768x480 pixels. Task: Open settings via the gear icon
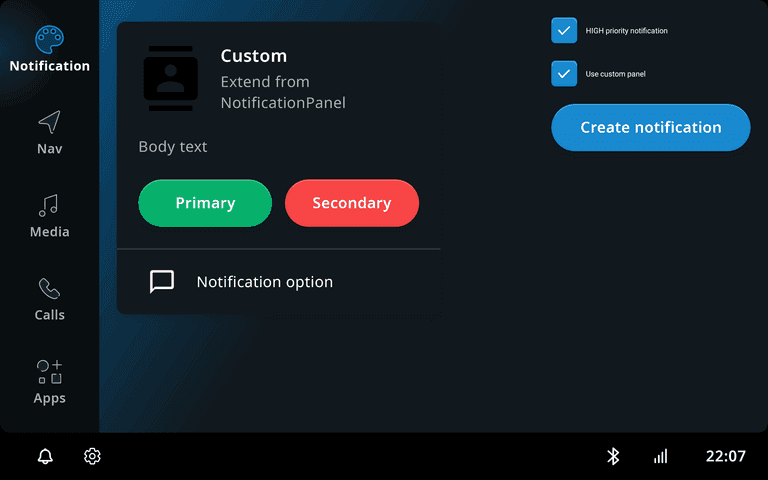pyautogui.click(x=92, y=456)
